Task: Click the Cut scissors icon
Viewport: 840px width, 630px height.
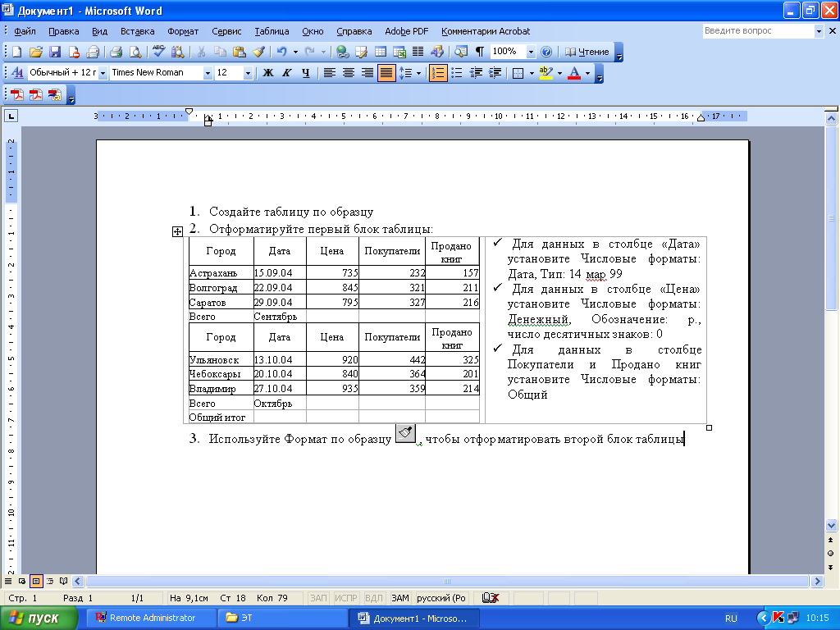Action: click(x=202, y=52)
